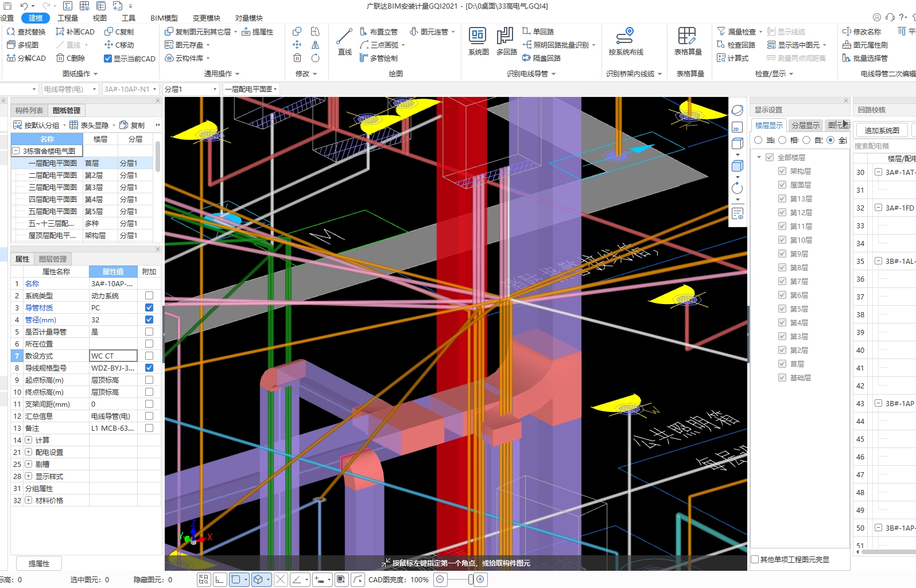Click the 追加系统图 button
Image resolution: width=916 pixels, height=588 pixels.
point(882,130)
